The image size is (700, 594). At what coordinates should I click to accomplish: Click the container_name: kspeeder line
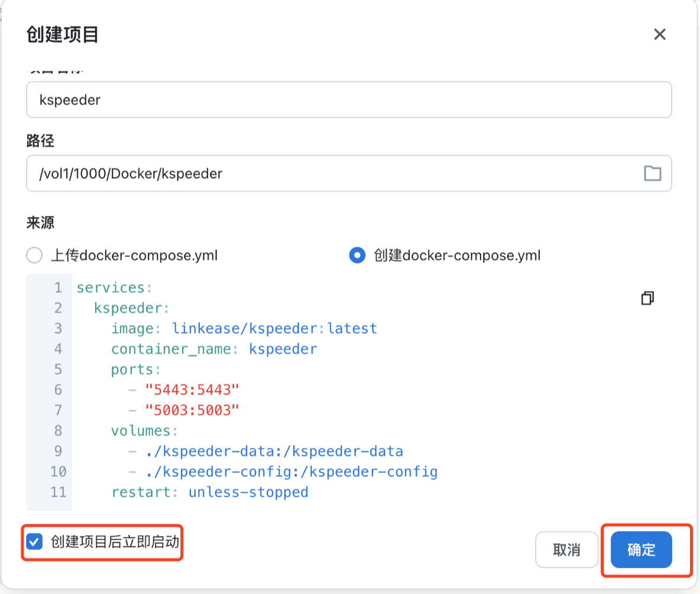[x=214, y=349]
